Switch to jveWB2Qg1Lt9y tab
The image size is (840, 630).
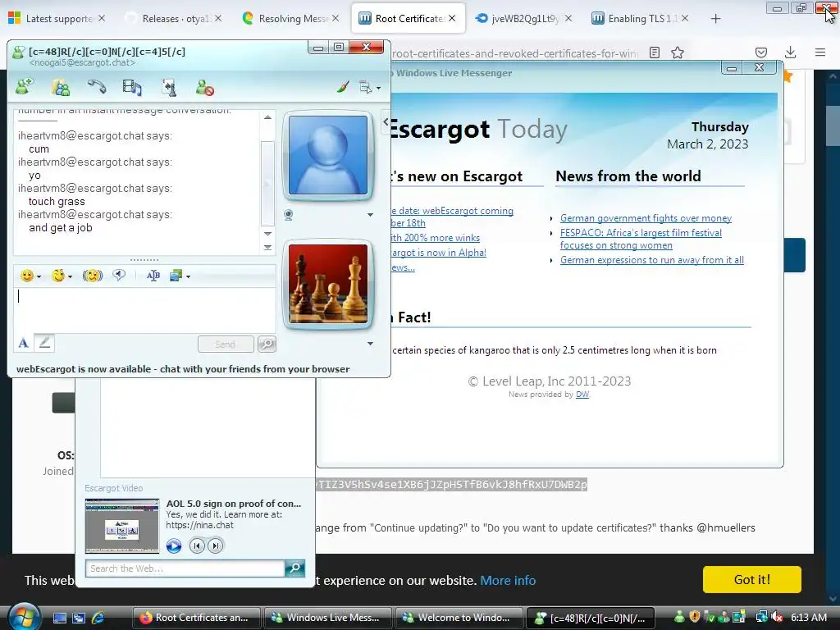(525, 19)
